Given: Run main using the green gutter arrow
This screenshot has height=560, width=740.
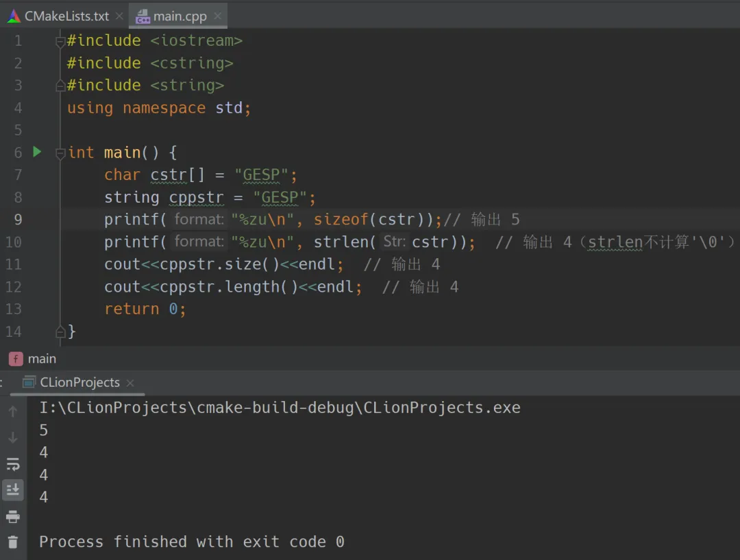Looking at the screenshot, I should click(37, 152).
